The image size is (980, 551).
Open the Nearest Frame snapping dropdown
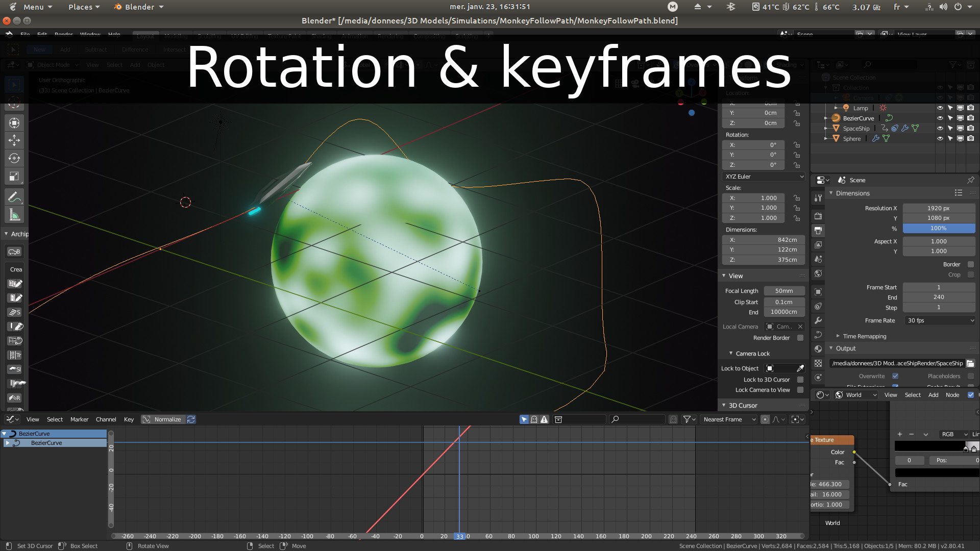[729, 419]
